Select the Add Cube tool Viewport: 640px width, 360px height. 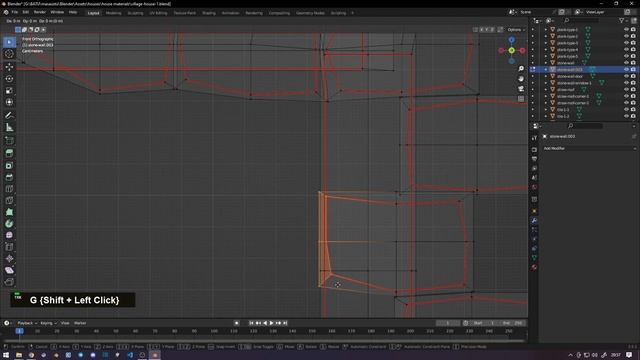[x=9, y=140]
